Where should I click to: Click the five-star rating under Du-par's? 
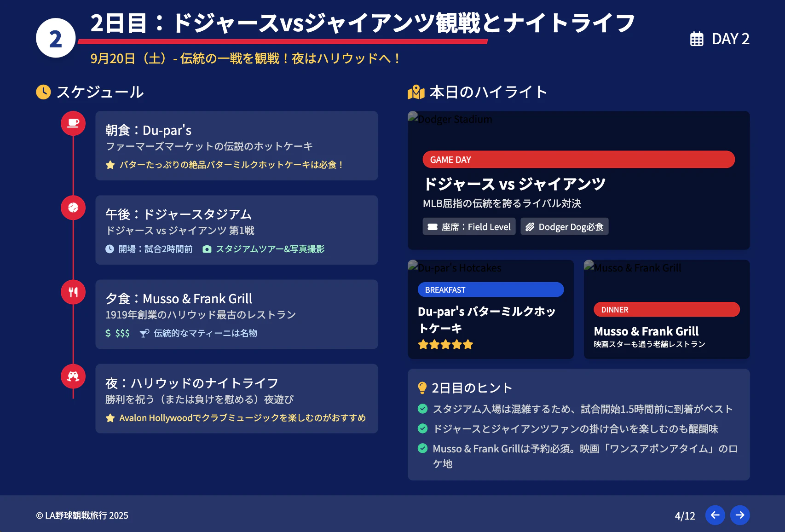click(445, 344)
